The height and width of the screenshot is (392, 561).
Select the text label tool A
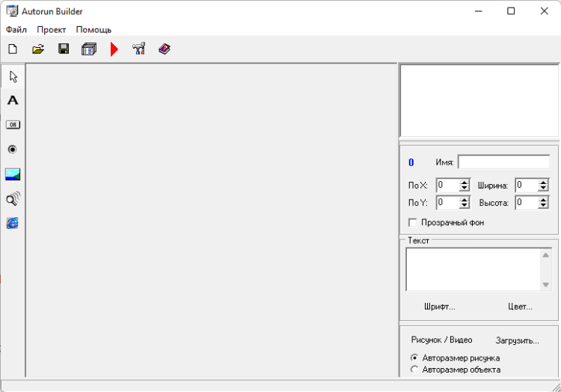click(13, 100)
